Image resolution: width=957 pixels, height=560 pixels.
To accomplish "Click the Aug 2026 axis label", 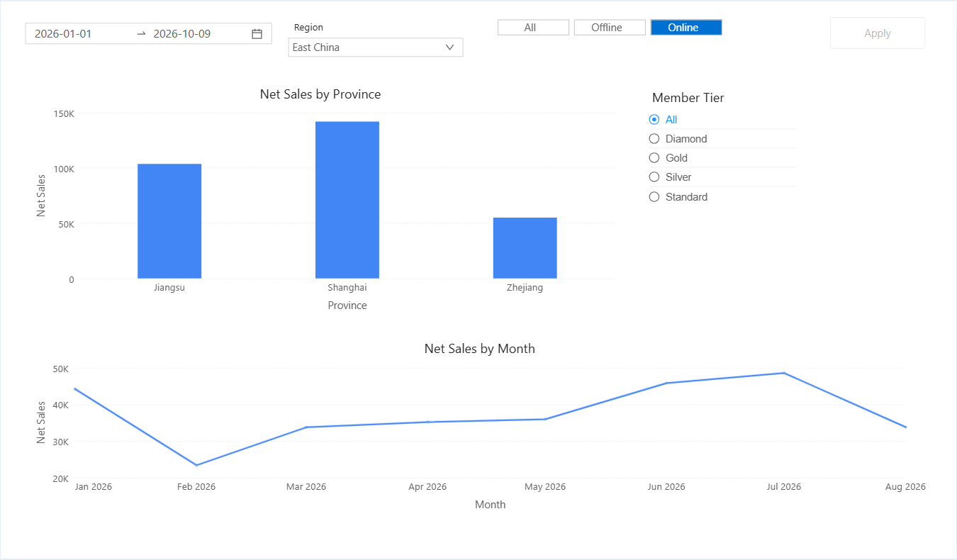I will (x=906, y=487).
